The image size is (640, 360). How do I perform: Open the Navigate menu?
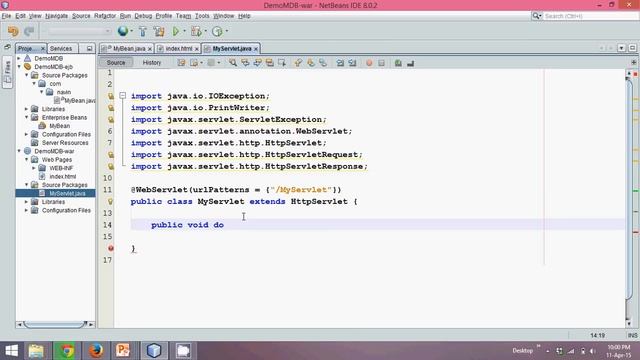tap(56, 16)
